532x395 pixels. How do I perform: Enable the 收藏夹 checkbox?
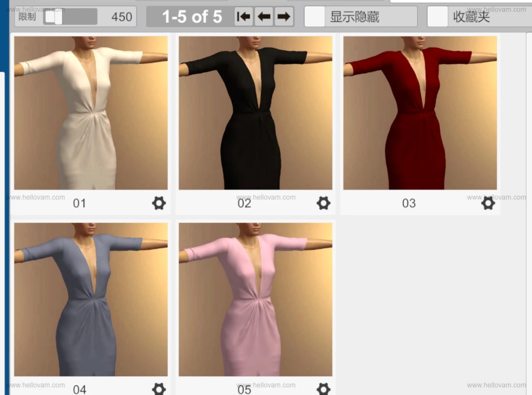436,16
